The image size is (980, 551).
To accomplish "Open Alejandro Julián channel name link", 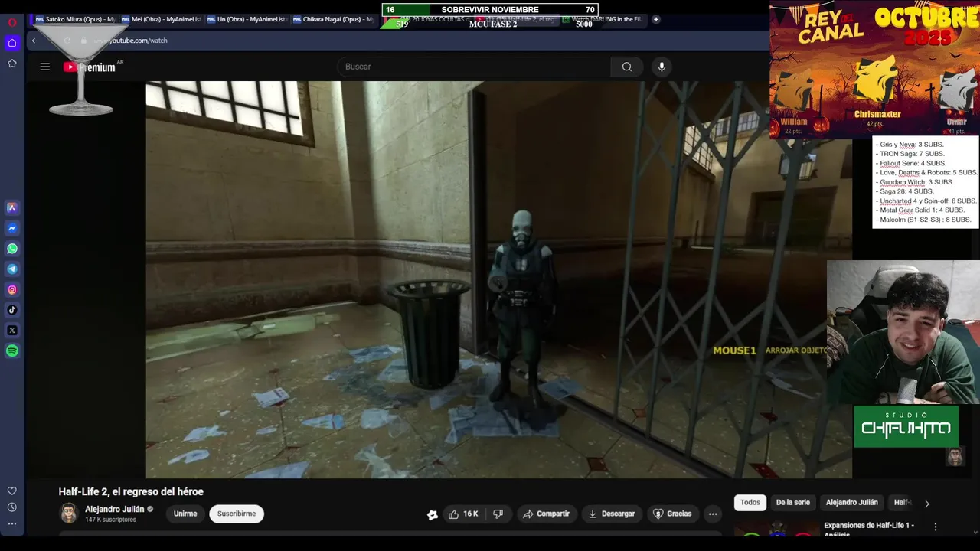I will (x=115, y=509).
